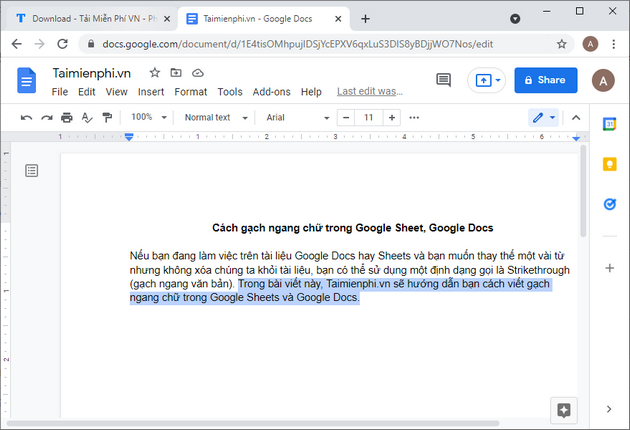Get add-ons plus icon in side panel
Viewport: 630px width, 430px height.
tap(610, 268)
